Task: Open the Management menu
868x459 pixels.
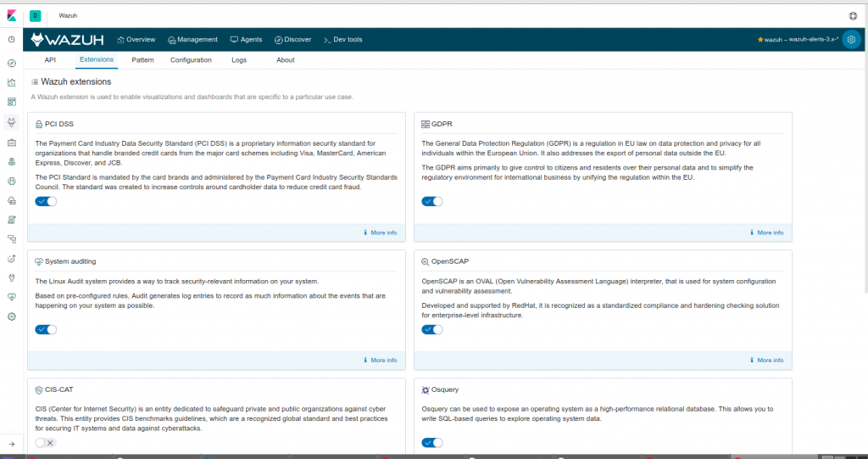Action: click(192, 39)
